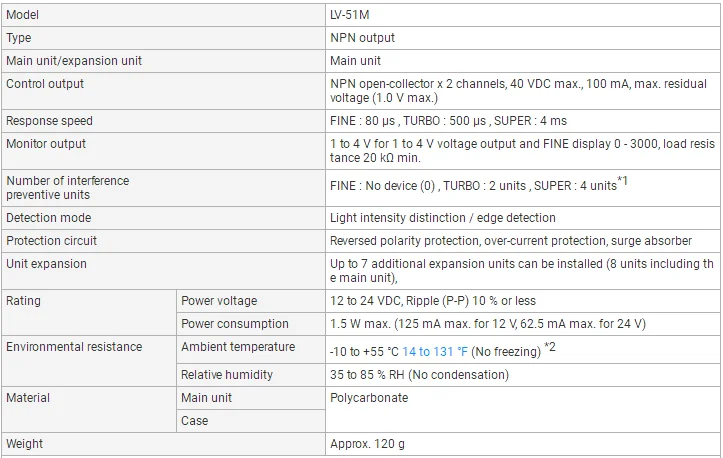Click the NPN output type value
This screenshot has width=723, height=458.
pyautogui.click(x=362, y=38)
